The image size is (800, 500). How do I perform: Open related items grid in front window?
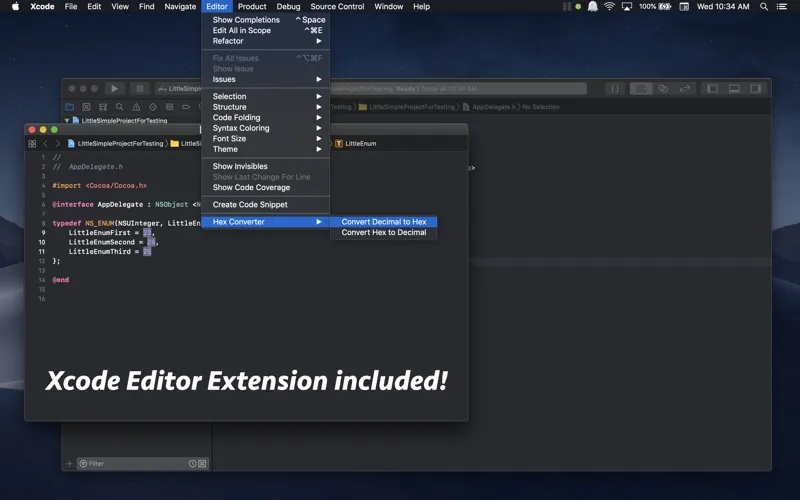(x=32, y=144)
